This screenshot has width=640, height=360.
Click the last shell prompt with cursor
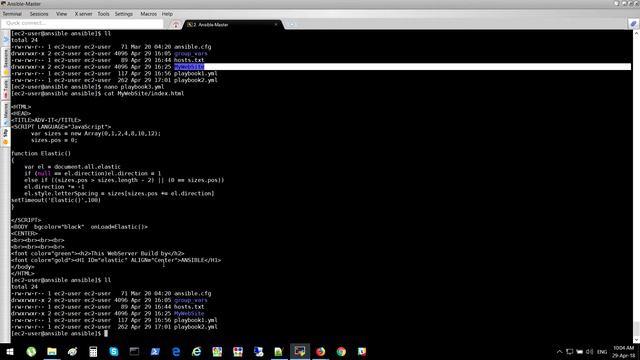click(x=60, y=333)
